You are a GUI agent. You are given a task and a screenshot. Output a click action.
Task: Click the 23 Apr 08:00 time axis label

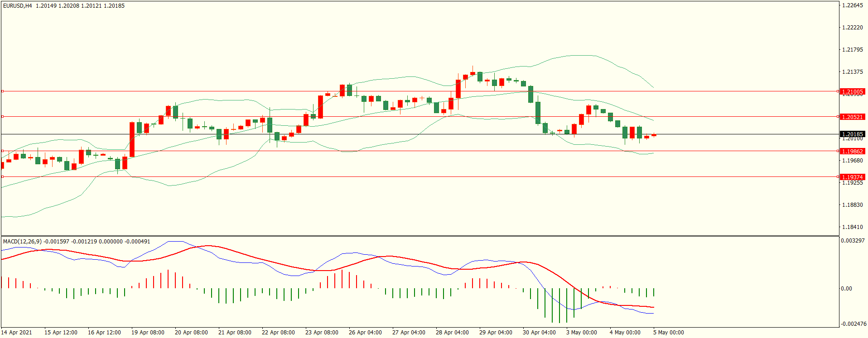pos(322,333)
